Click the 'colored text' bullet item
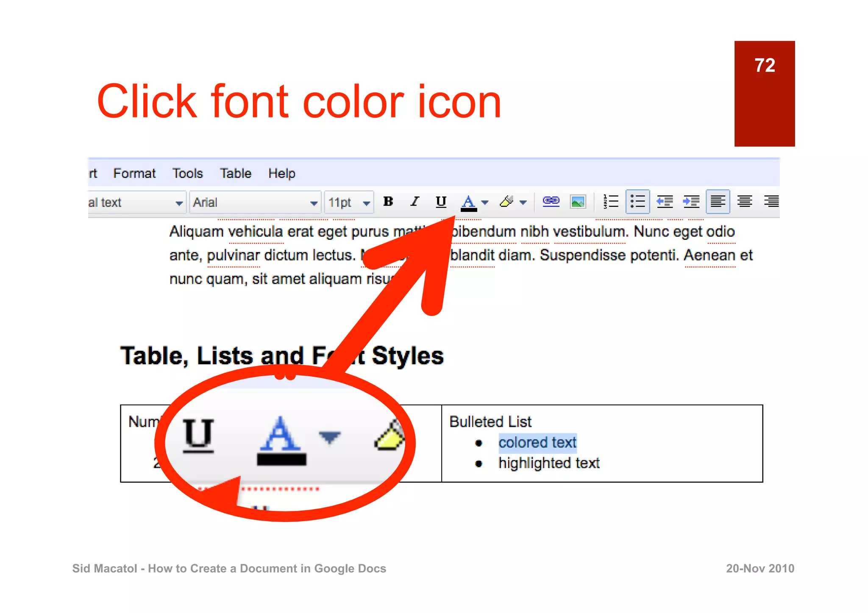Image resolution: width=868 pixels, height=613 pixels. [537, 443]
